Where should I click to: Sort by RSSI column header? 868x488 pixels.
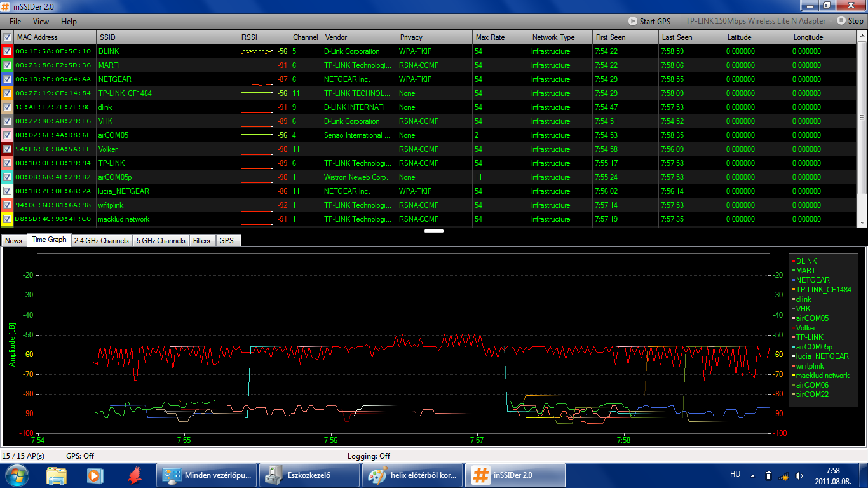264,37
